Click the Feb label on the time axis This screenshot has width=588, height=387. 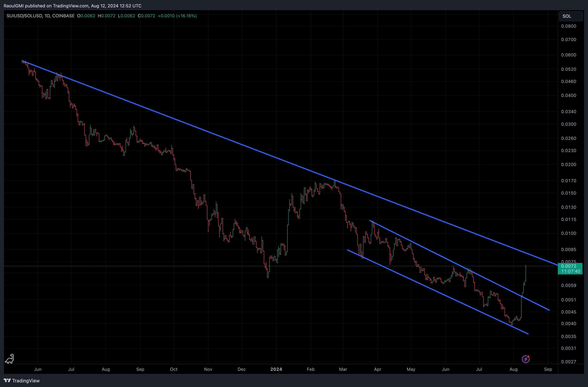click(x=311, y=369)
